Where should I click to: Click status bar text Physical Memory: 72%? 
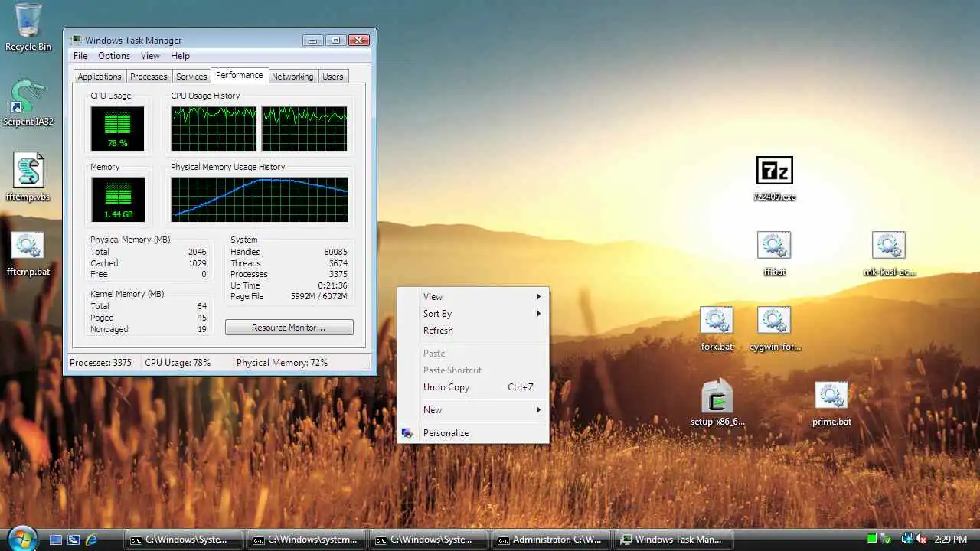point(282,363)
